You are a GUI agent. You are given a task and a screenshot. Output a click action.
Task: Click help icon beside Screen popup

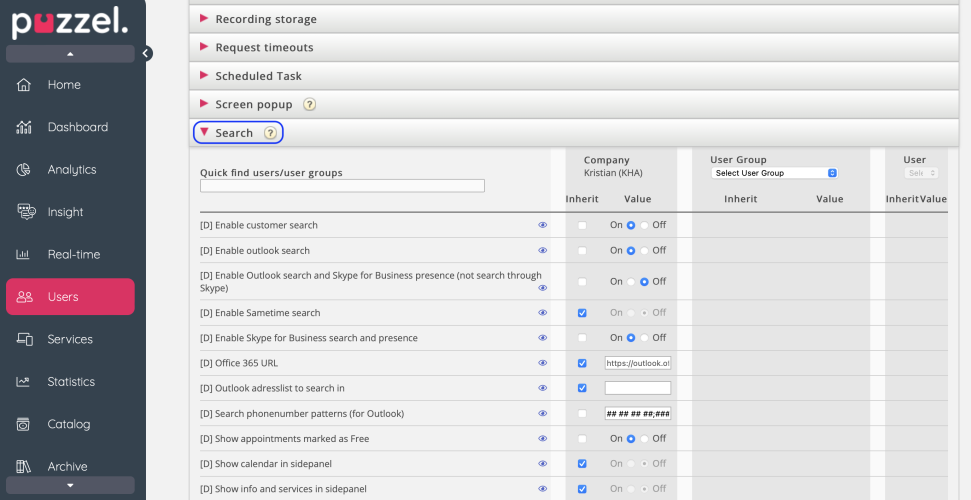click(x=309, y=104)
